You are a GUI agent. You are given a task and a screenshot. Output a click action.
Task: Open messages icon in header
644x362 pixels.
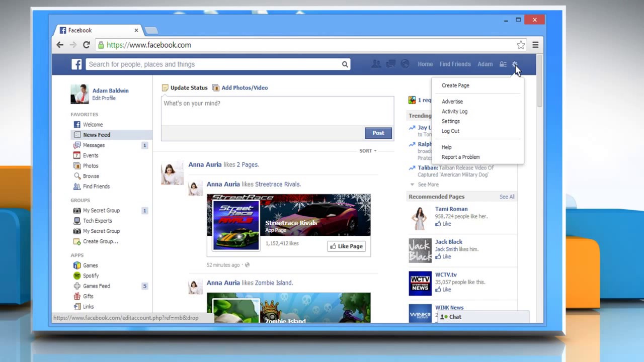(390, 64)
